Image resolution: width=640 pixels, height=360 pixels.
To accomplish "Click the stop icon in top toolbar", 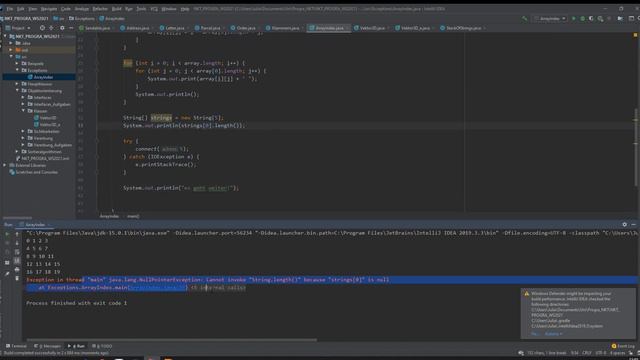I will pyautogui.click(x=609, y=18).
